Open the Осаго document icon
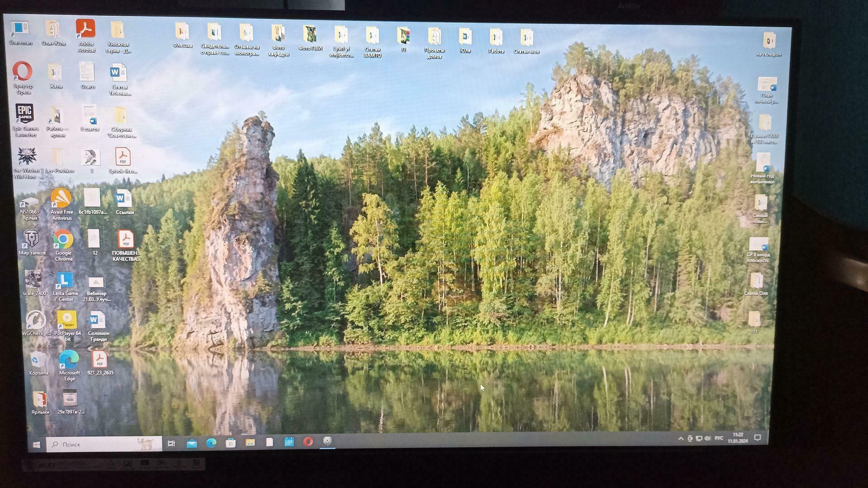This screenshot has width=868, height=488. click(x=87, y=76)
